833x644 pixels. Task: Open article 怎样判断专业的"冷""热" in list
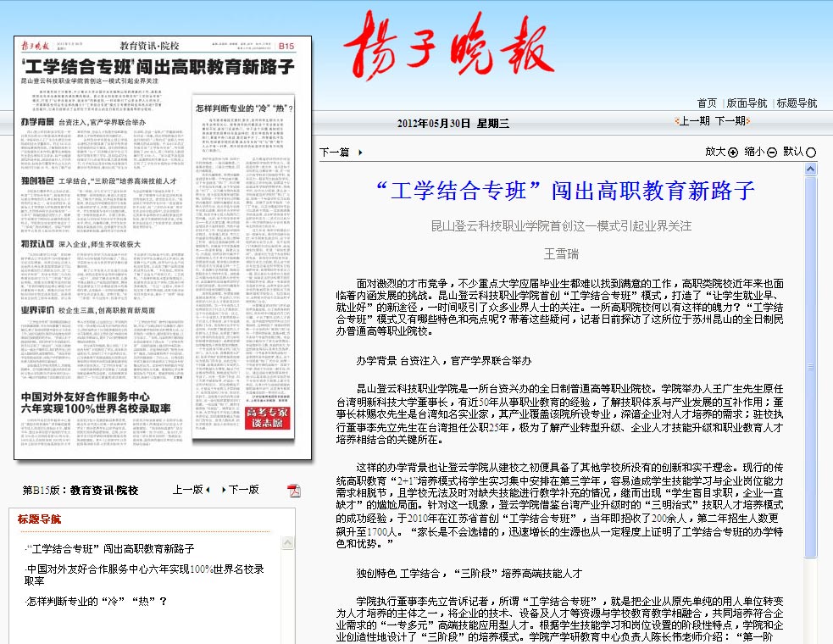point(97,602)
